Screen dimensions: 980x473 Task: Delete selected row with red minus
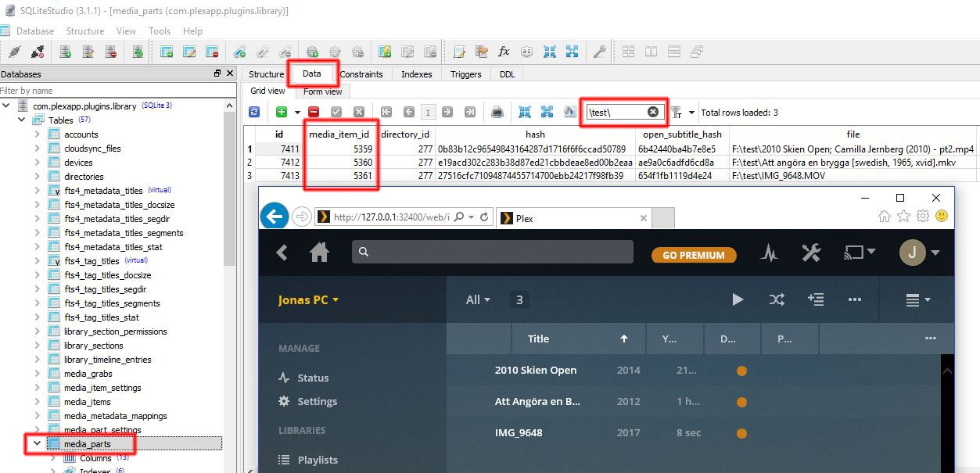point(314,113)
